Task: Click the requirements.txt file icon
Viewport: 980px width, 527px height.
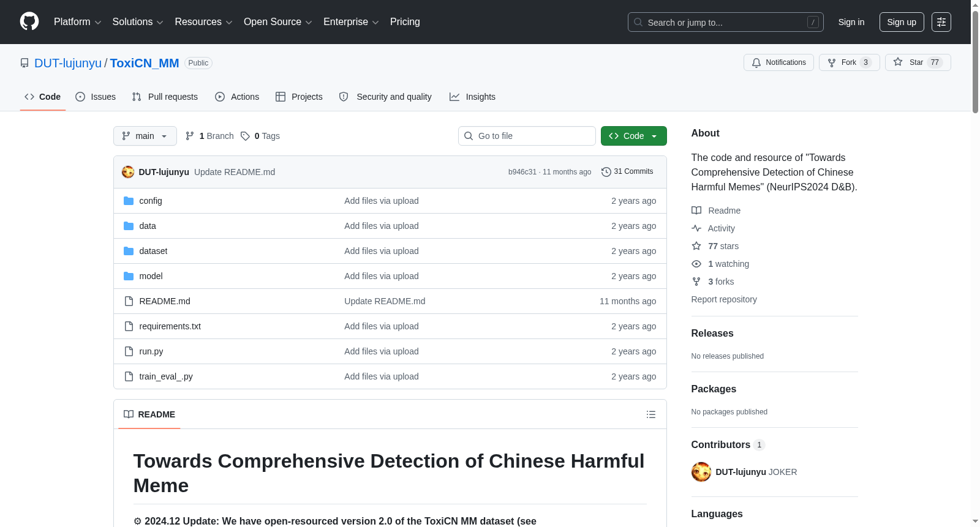Action: point(129,326)
